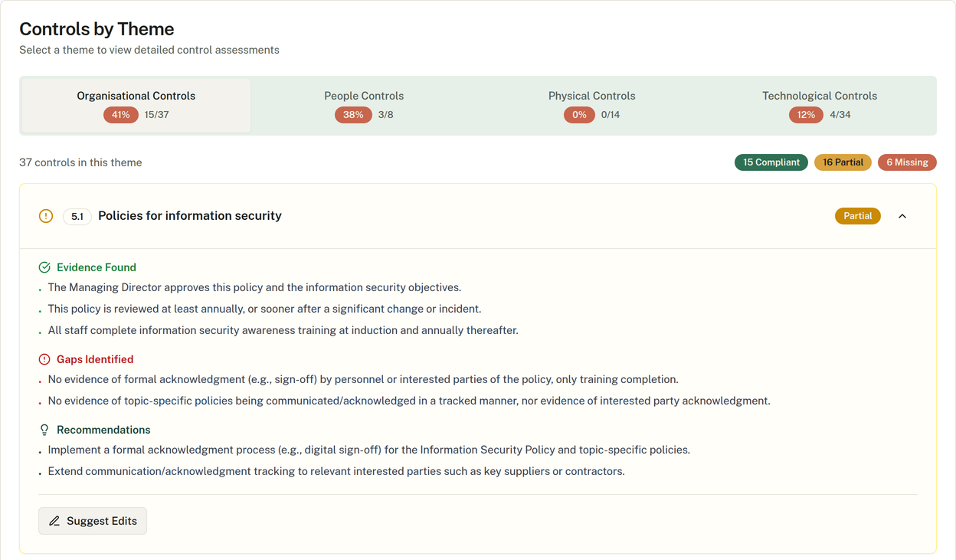Click the 38% badge under People Controls

353,115
